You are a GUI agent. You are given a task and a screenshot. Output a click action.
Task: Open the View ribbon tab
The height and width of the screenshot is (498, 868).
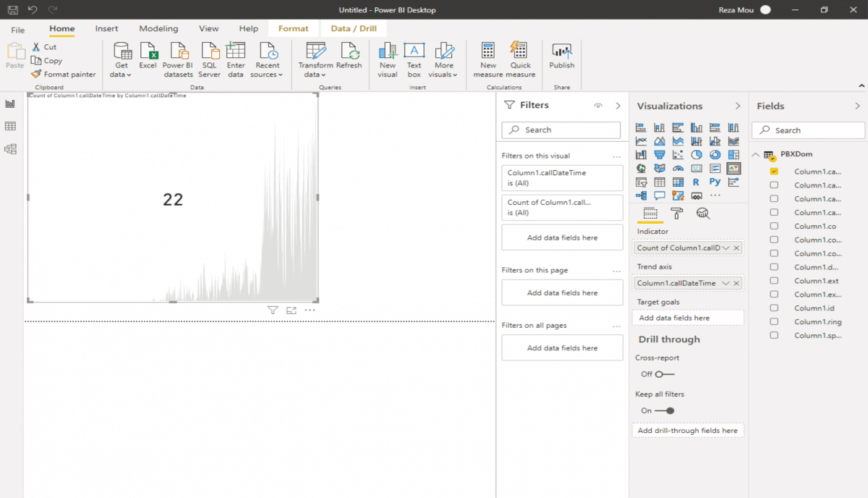[208, 29]
